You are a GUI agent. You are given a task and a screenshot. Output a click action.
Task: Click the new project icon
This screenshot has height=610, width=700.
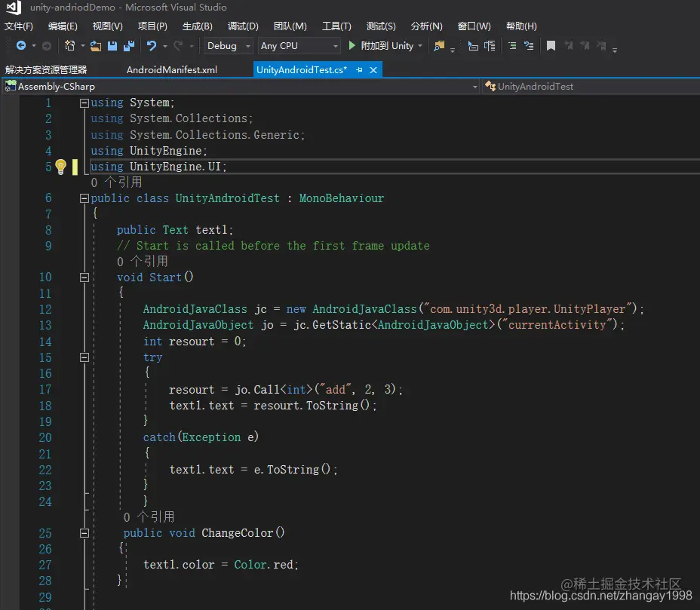[70, 45]
